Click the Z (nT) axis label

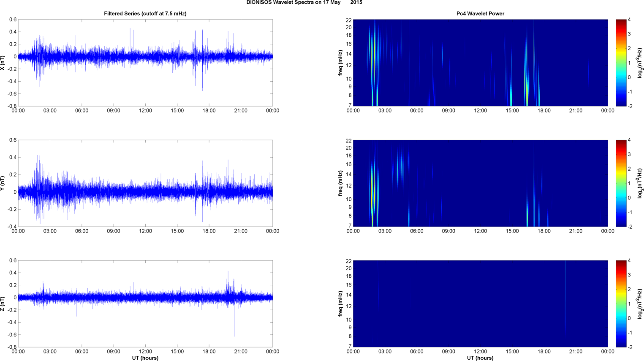point(3,304)
